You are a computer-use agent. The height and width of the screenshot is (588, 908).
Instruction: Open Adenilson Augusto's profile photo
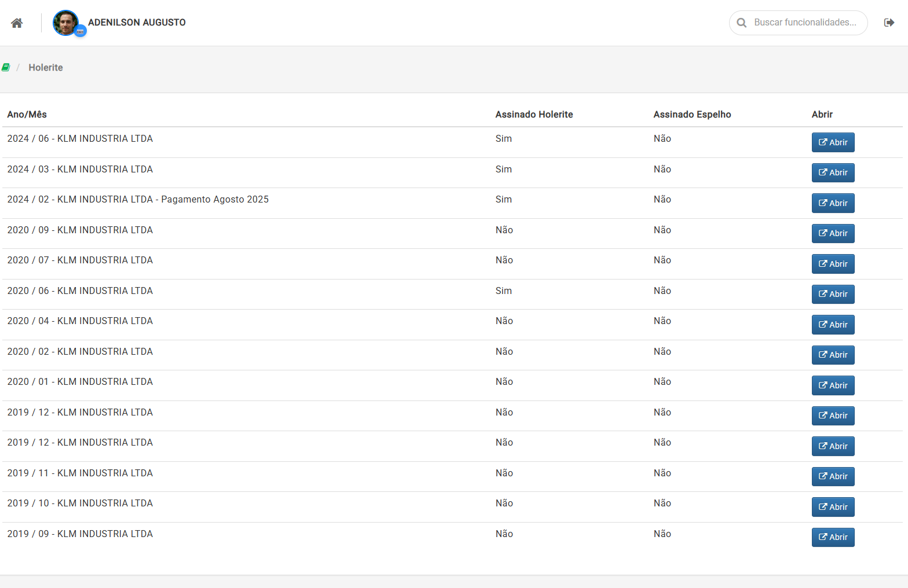pos(65,23)
